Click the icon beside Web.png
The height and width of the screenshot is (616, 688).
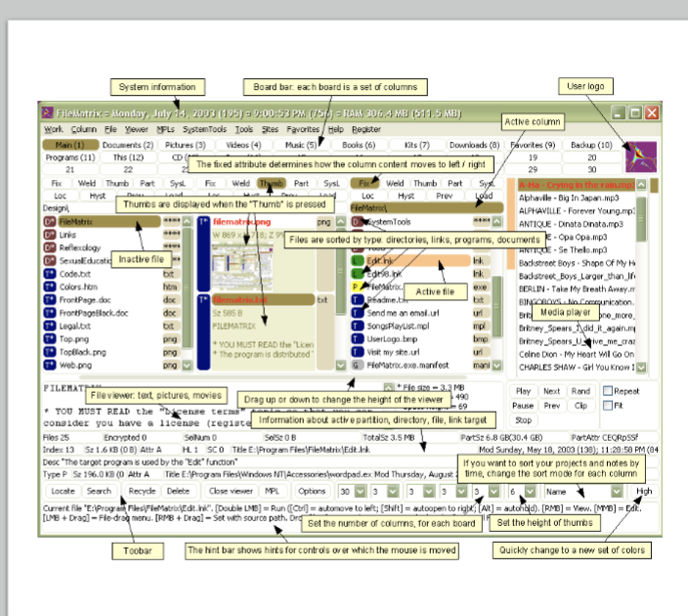point(50,365)
